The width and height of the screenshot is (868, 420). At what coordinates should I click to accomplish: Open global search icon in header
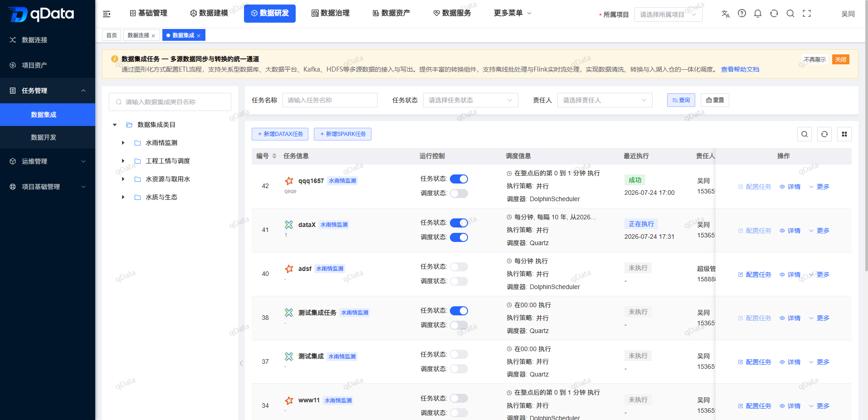[x=790, y=14]
